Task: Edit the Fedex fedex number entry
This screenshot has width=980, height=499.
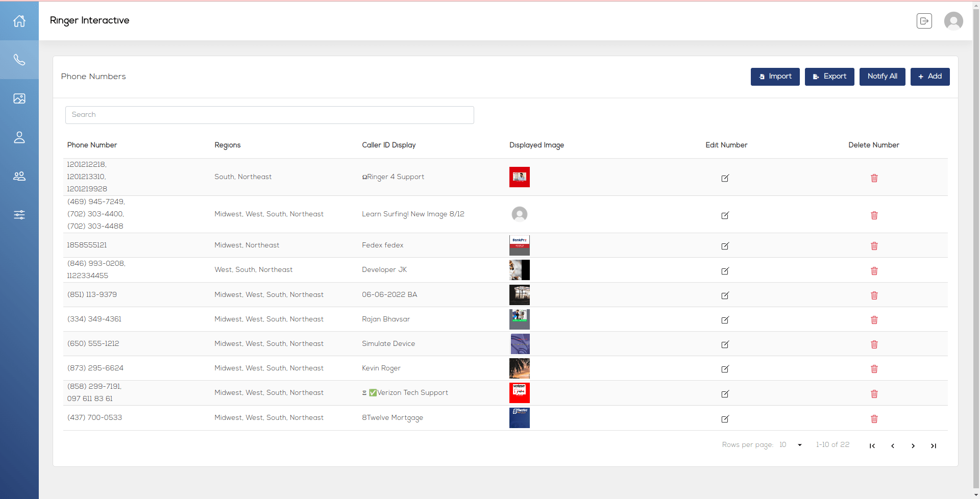Action: 725,246
